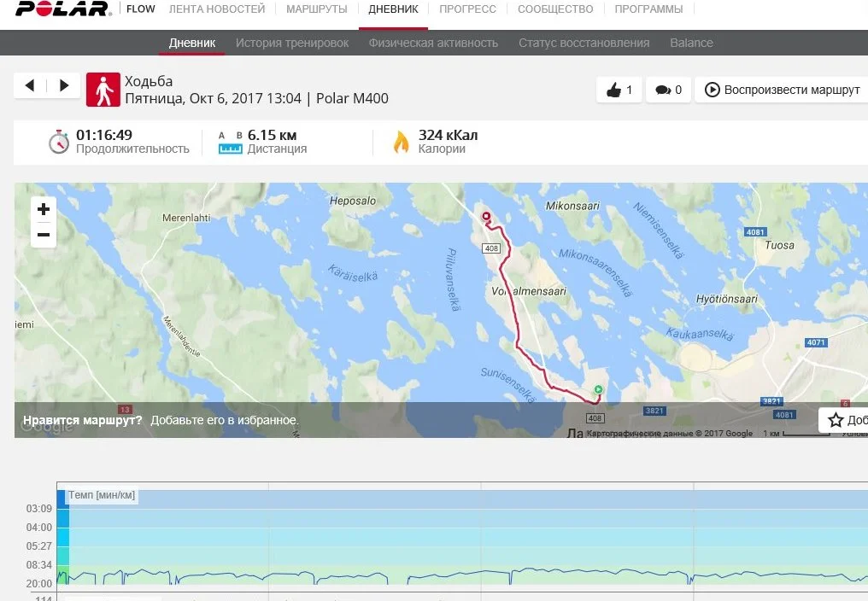The height and width of the screenshot is (601, 868).
Task: Zoom in on the map
Action: 44,209
